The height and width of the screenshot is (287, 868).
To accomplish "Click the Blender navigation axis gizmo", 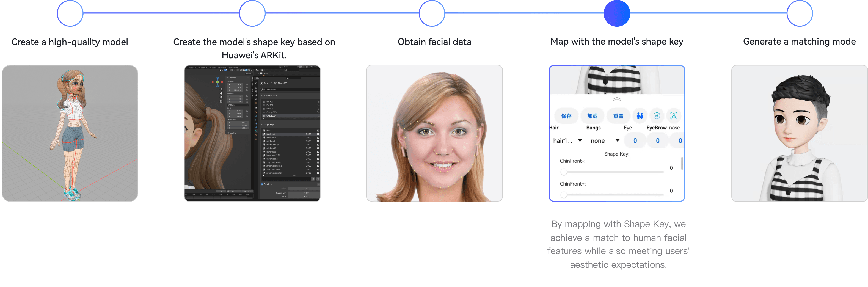I will click(217, 82).
